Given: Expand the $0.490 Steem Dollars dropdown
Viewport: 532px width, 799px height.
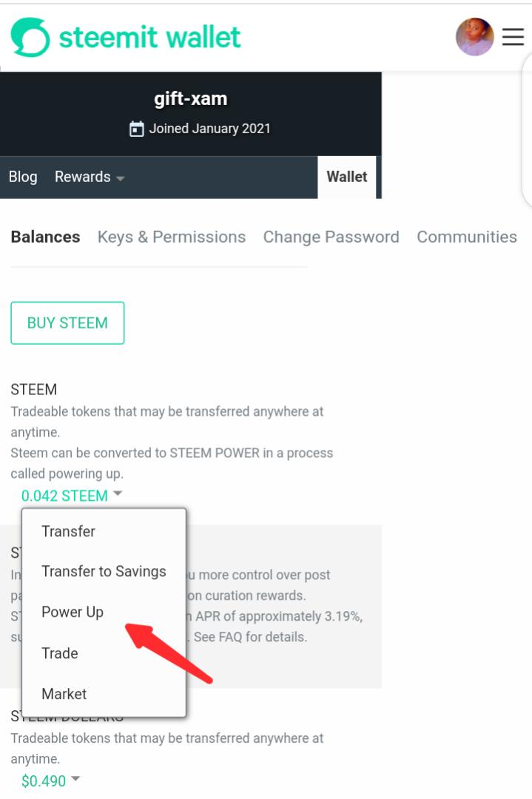Looking at the screenshot, I should (50, 781).
